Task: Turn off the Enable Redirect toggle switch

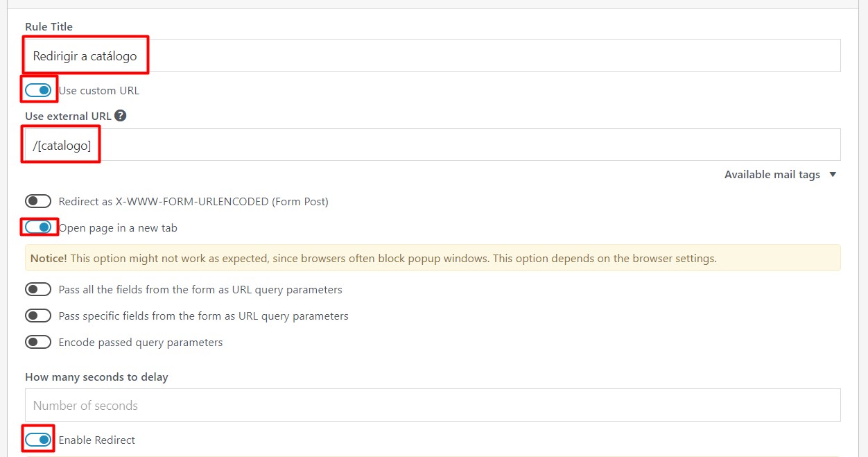Action: [38, 440]
